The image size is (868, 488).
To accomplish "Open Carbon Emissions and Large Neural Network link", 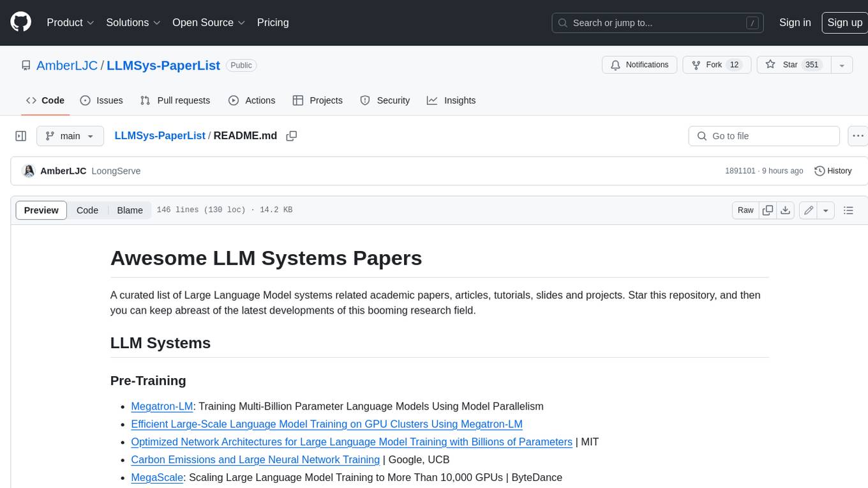I will click(x=255, y=460).
